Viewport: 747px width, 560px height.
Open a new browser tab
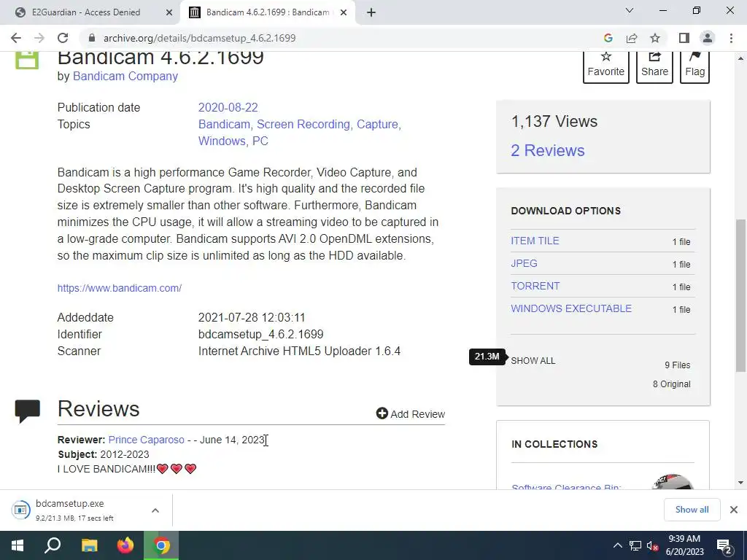tap(371, 12)
